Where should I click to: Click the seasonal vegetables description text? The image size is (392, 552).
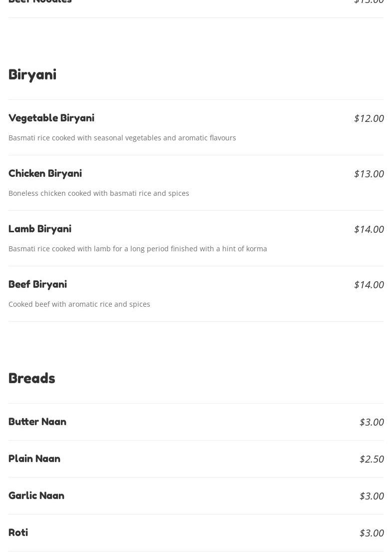[x=122, y=138]
